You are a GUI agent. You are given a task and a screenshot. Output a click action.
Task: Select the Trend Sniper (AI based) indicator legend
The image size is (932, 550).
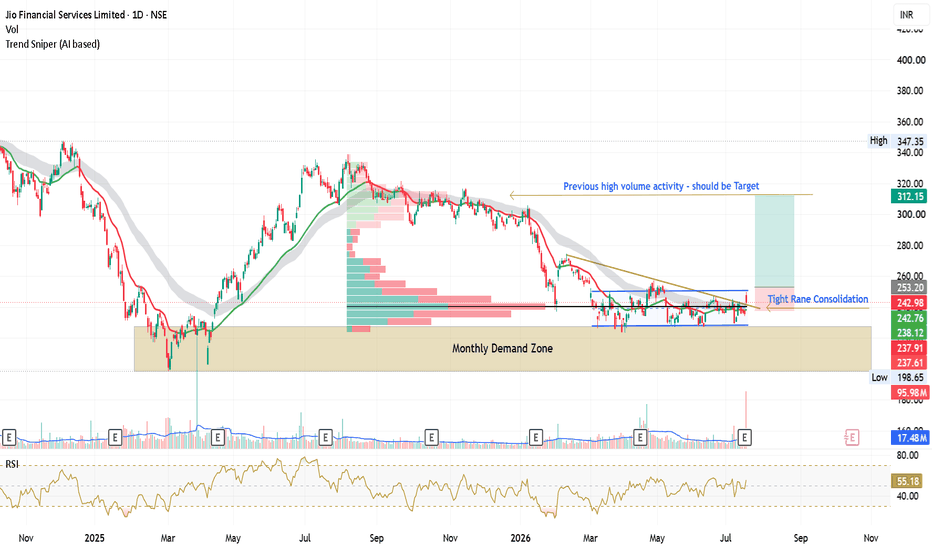click(53, 44)
